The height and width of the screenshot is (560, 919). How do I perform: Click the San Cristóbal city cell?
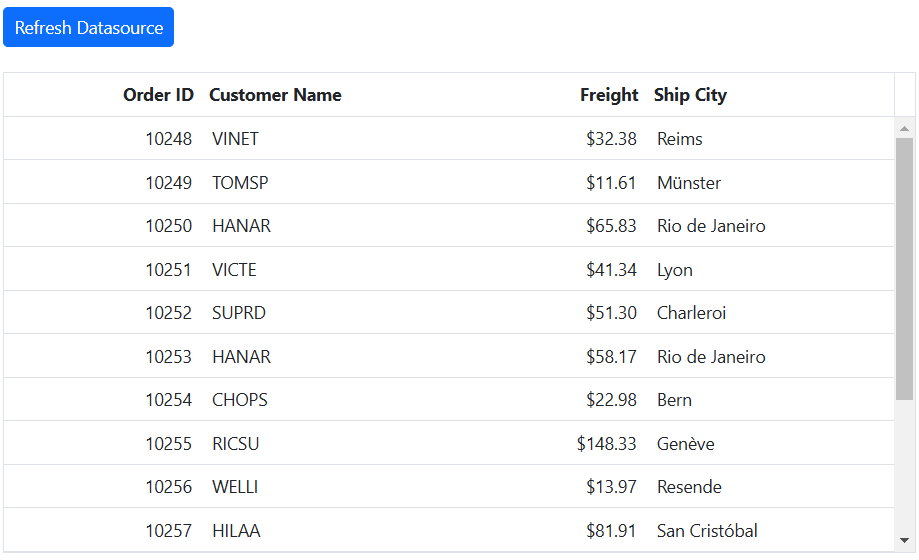(707, 531)
